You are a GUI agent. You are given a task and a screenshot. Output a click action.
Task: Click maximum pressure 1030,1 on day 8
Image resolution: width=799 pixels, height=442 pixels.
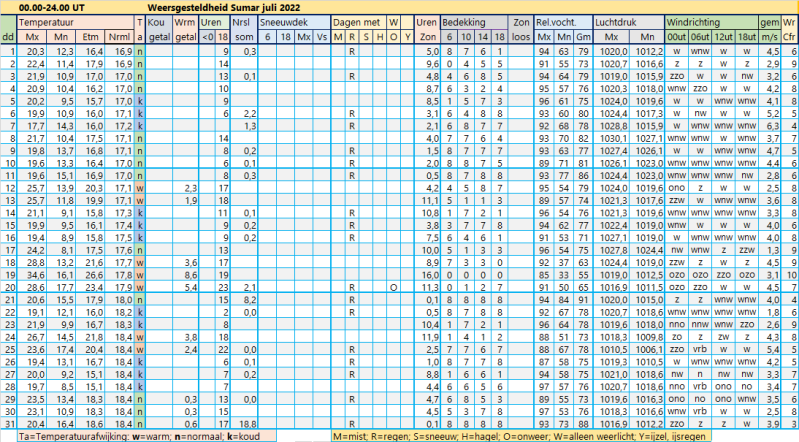pos(614,139)
